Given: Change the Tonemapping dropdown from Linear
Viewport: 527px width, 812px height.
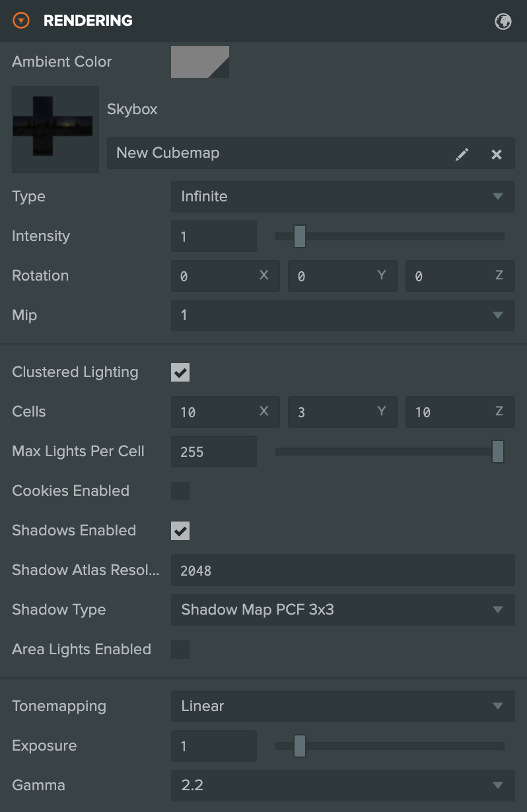Looking at the screenshot, I should point(343,706).
